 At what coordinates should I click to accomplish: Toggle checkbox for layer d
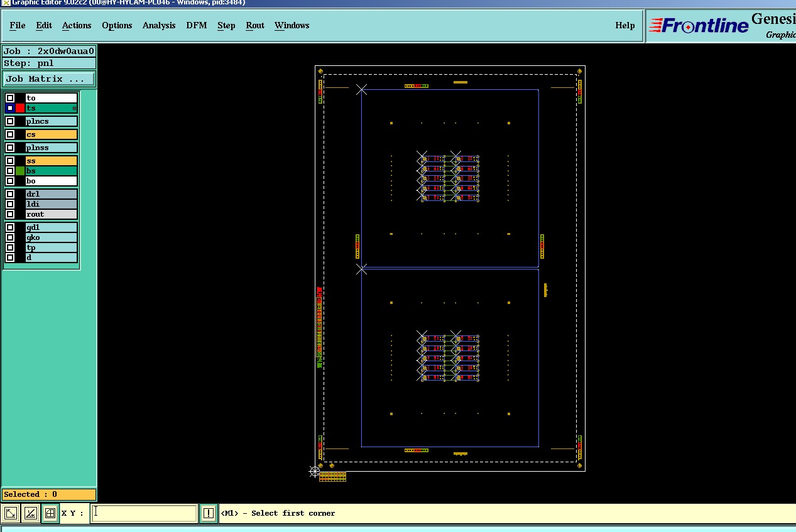coord(10,258)
